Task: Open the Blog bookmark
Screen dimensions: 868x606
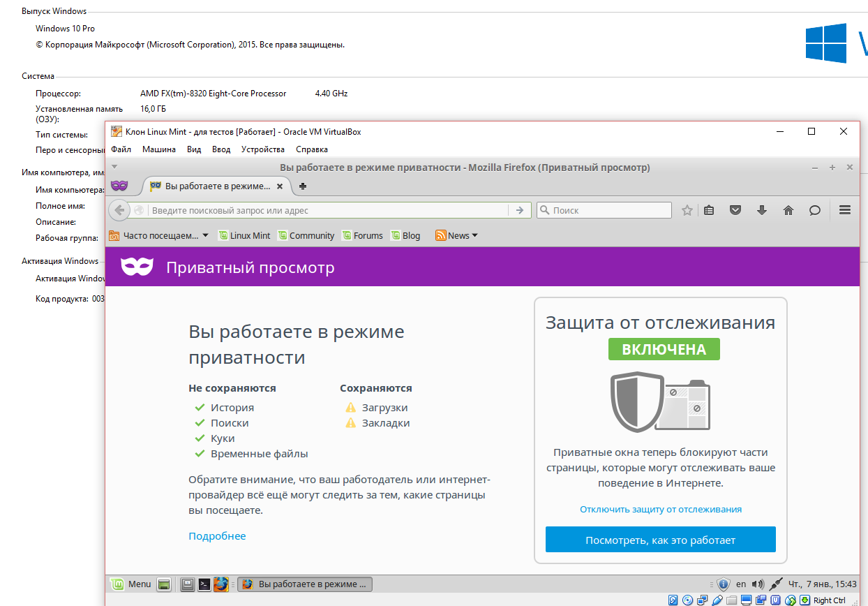Action: tap(405, 236)
